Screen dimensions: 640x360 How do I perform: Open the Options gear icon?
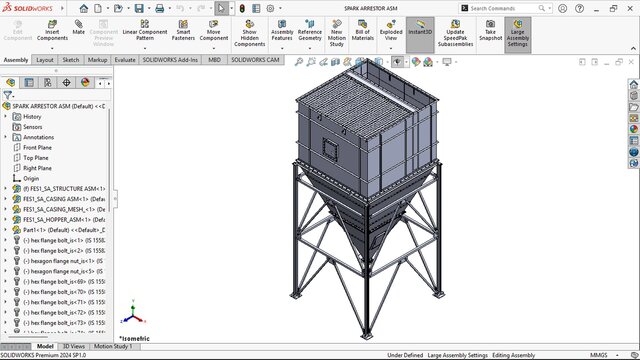coord(270,8)
